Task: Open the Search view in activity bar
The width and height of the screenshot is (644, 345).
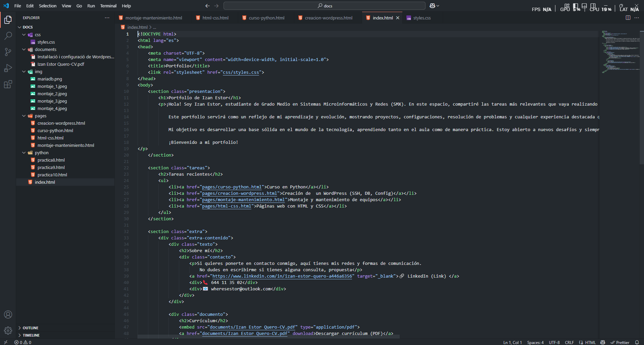Action: click(x=8, y=36)
